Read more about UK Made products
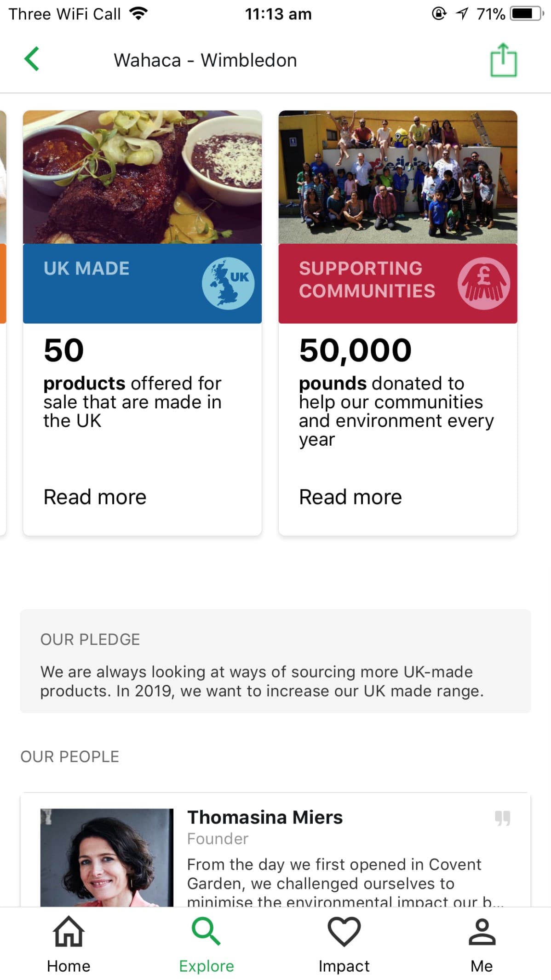 point(95,497)
